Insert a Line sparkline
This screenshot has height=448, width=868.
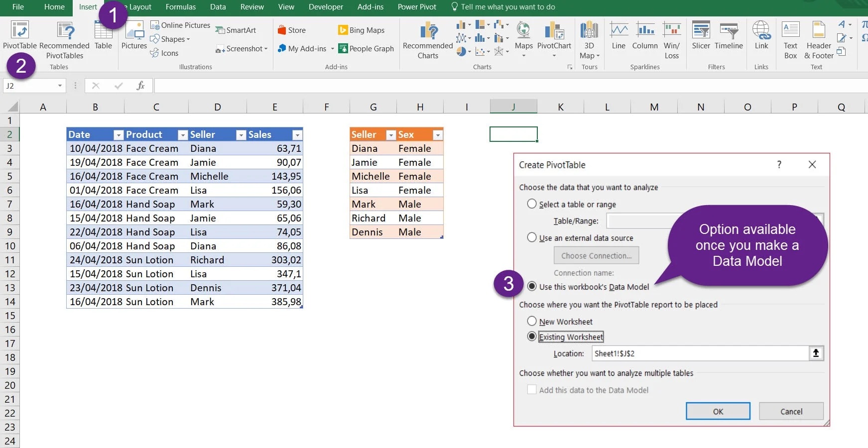coord(619,35)
